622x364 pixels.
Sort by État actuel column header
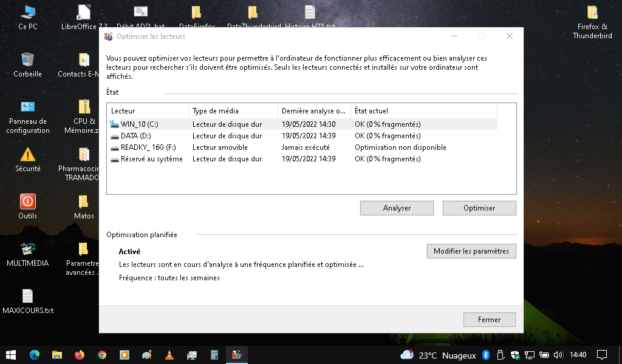click(x=423, y=111)
